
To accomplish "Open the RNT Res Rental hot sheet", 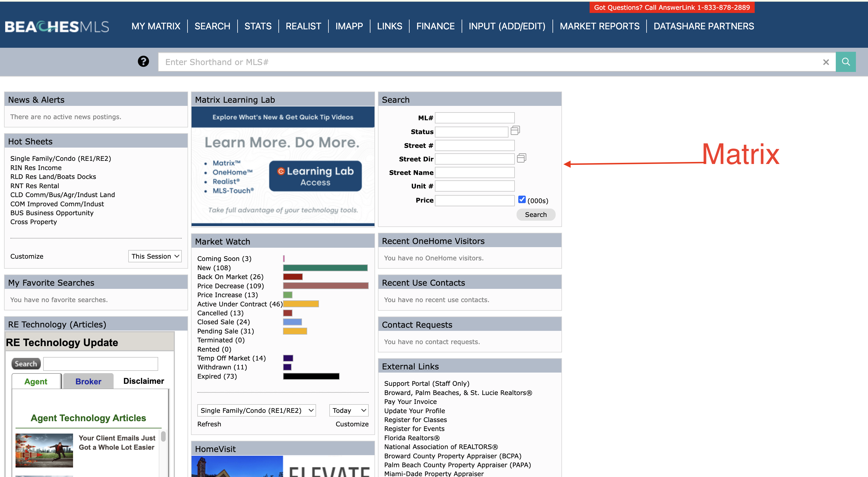I will pos(35,186).
